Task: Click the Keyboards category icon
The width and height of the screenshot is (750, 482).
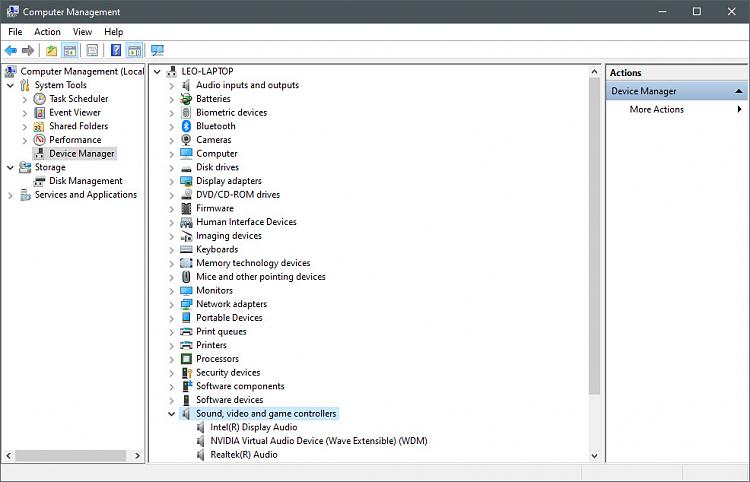Action: (186, 249)
